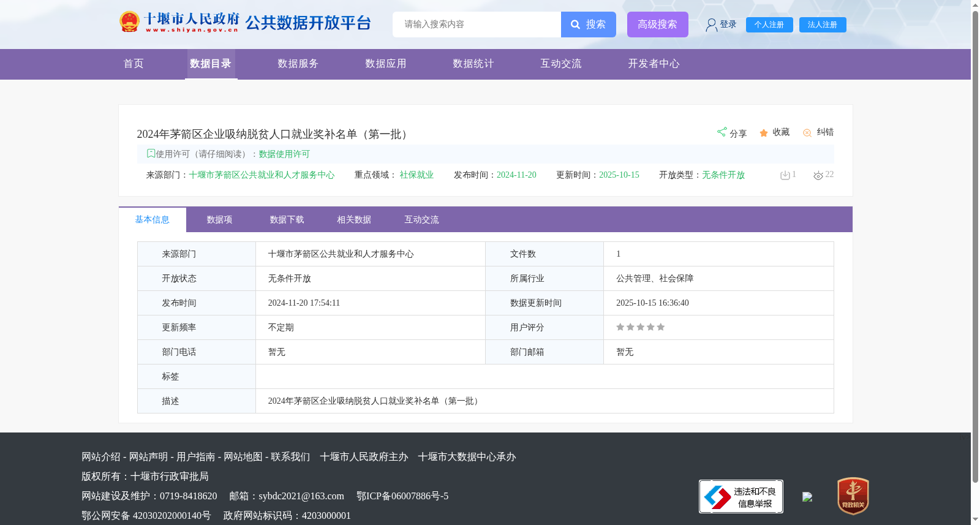Screen dimensions: 980x525
Task: Select the 基本信息 tab
Action: (153, 220)
